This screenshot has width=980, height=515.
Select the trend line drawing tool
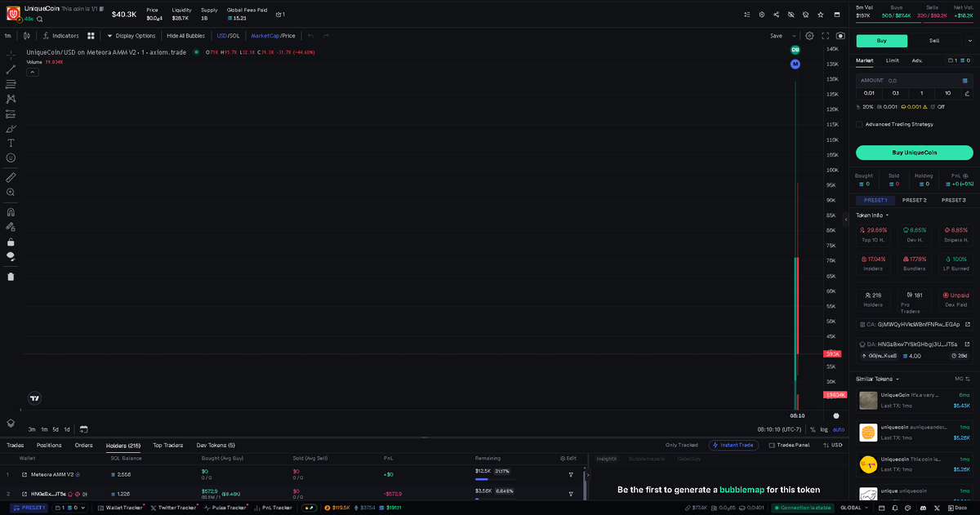11,69
